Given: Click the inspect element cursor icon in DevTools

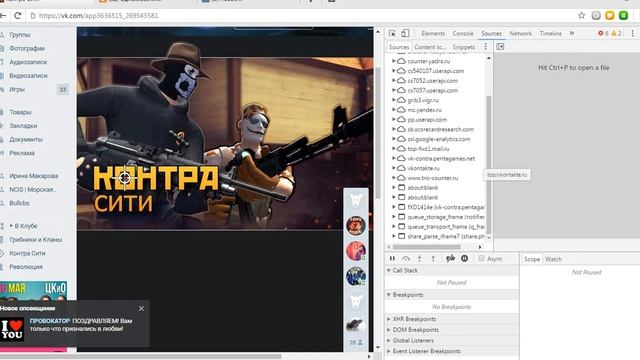Looking at the screenshot, I should click(x=392, y=33).
